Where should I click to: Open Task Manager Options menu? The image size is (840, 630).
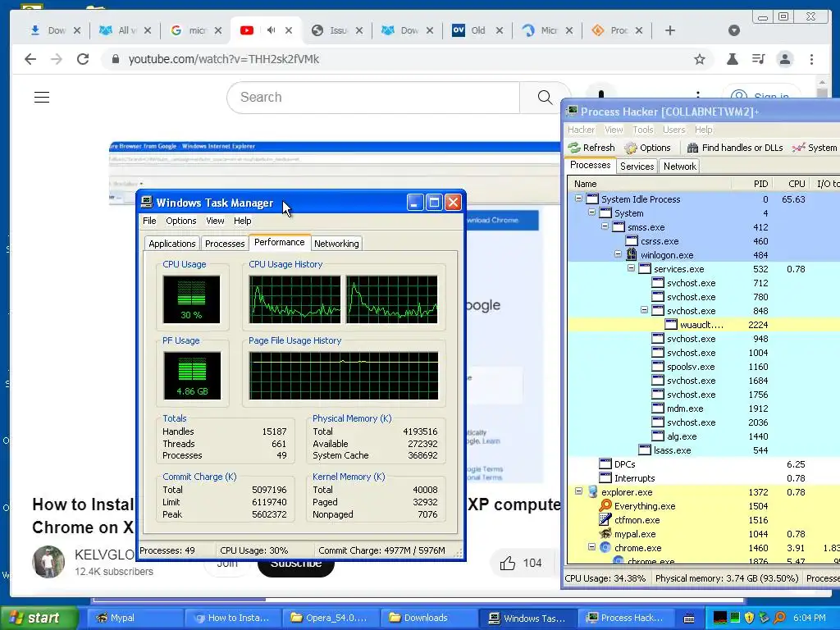coord(181,221)
